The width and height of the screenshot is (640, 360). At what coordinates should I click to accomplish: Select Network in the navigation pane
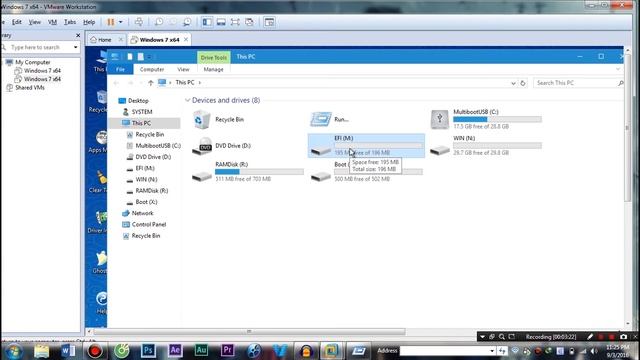tap(142, 213)
